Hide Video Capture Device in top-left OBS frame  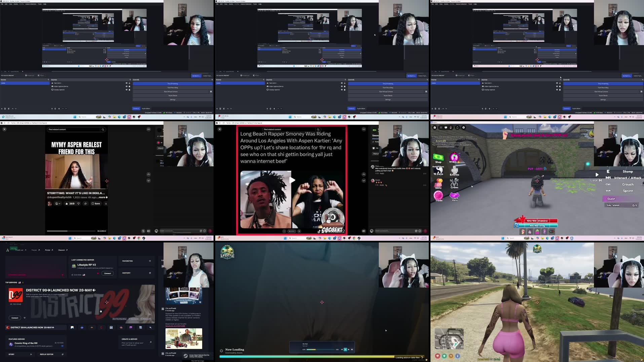126,87
